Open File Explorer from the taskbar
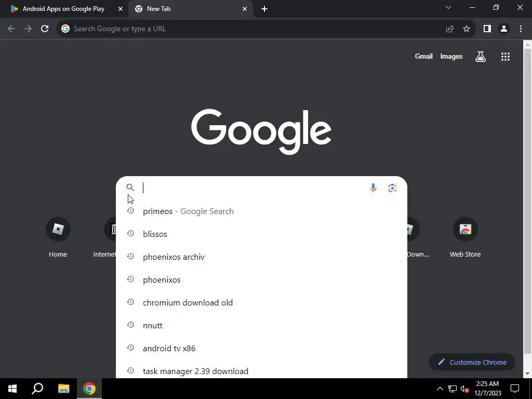Viewport: 532px width, 399px height. click(63, 389)
